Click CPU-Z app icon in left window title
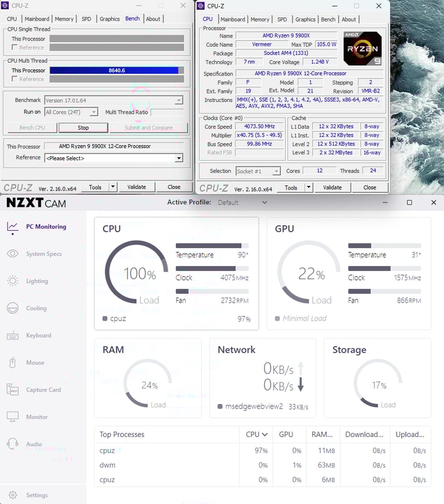 (x=5, y=5)
